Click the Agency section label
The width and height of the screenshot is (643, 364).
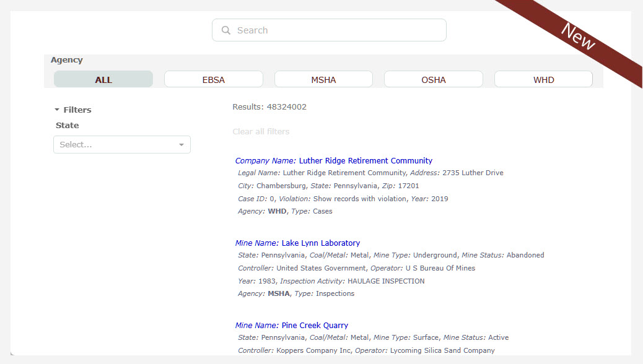(67, 60)
